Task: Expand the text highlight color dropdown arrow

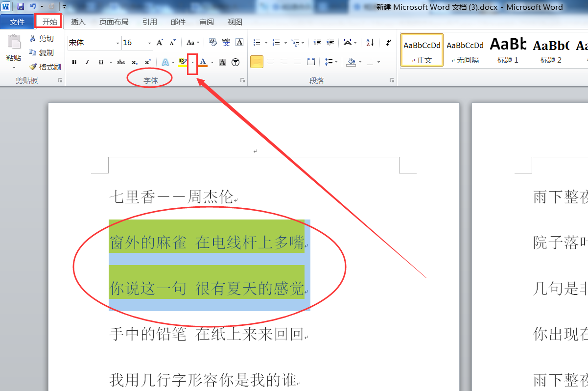Action: (x=192, y=62)
